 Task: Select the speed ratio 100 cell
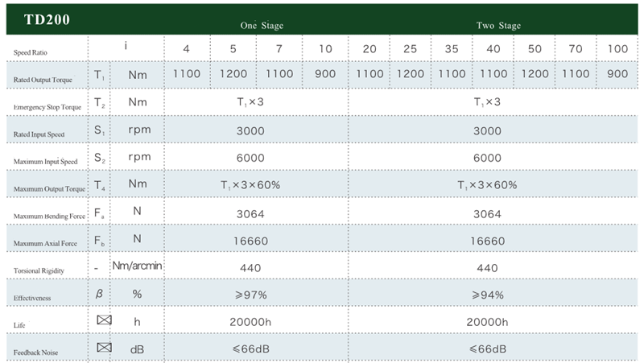[617, 49]
